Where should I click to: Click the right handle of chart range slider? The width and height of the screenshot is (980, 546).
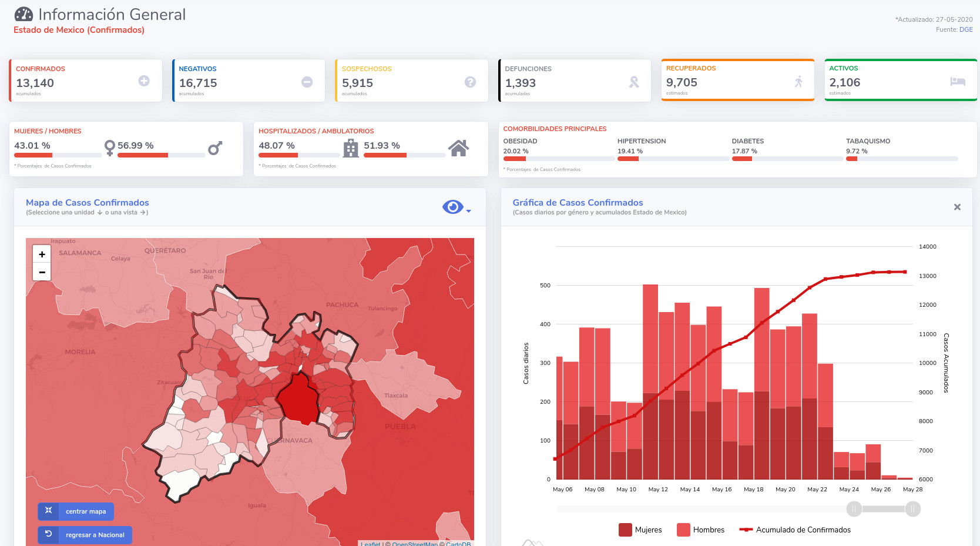pyautogui.click(x=912, y=509)
